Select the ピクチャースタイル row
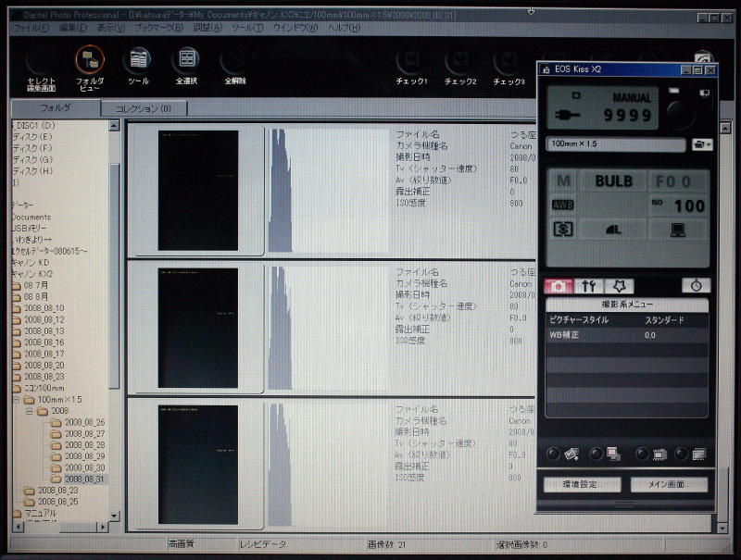Viewport: 741px width, 560px height. tap(627, 320)
